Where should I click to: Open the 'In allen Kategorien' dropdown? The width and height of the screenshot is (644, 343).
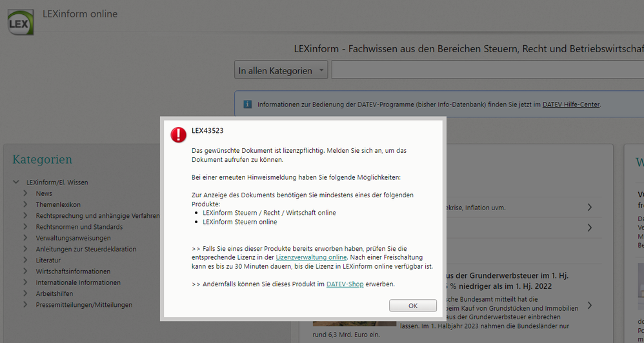pyautogui.click(x=281, y=70)
